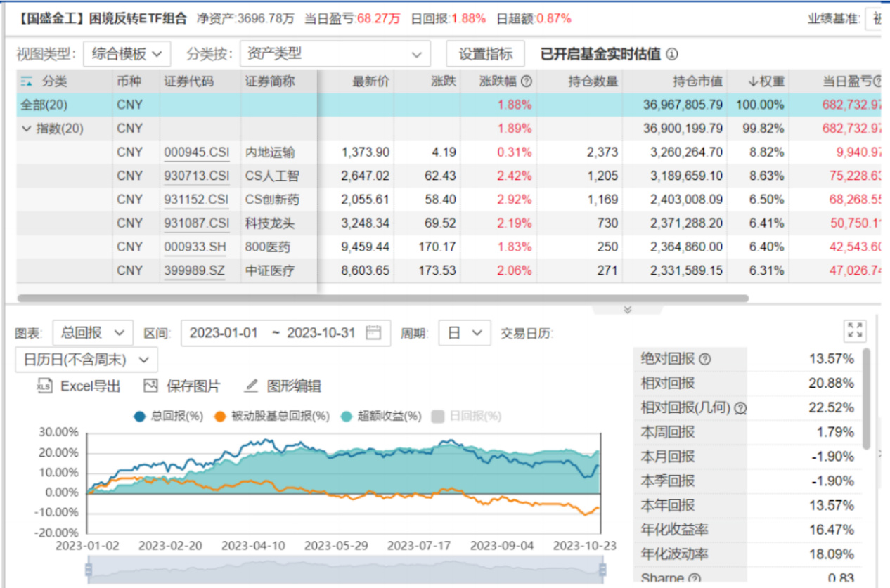Click the Excel export icon
The image size is (890, 588).
click(x=44, y=386)
